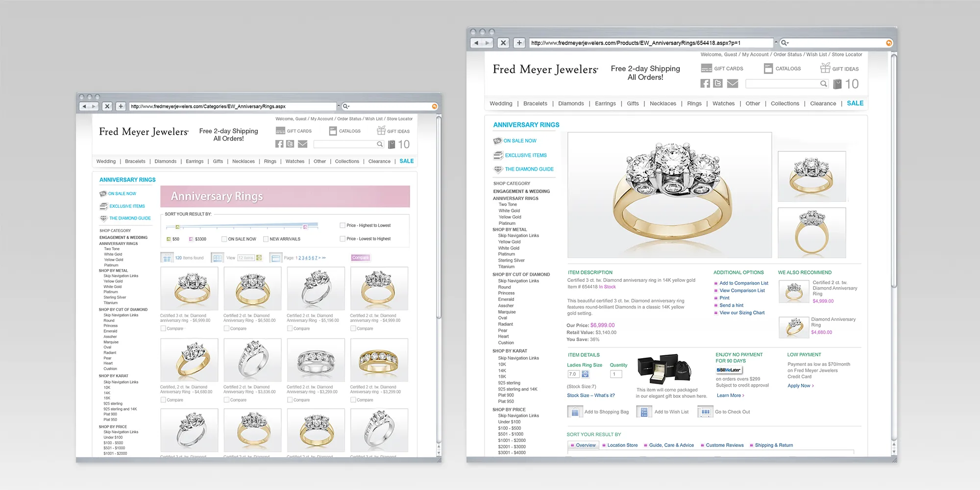Click Catalogs icon in the left window
This screenshot has width=980, height=490.
(x=333, y=131)
